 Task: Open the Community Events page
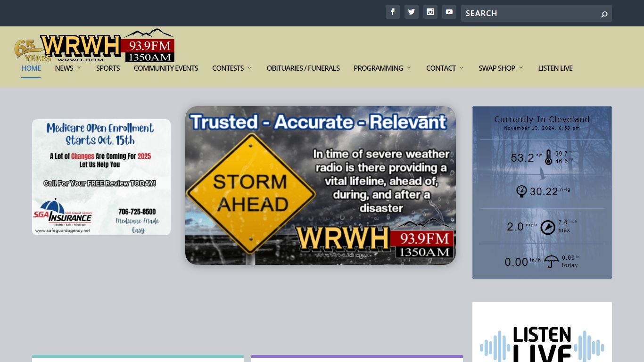click(166, 68)
